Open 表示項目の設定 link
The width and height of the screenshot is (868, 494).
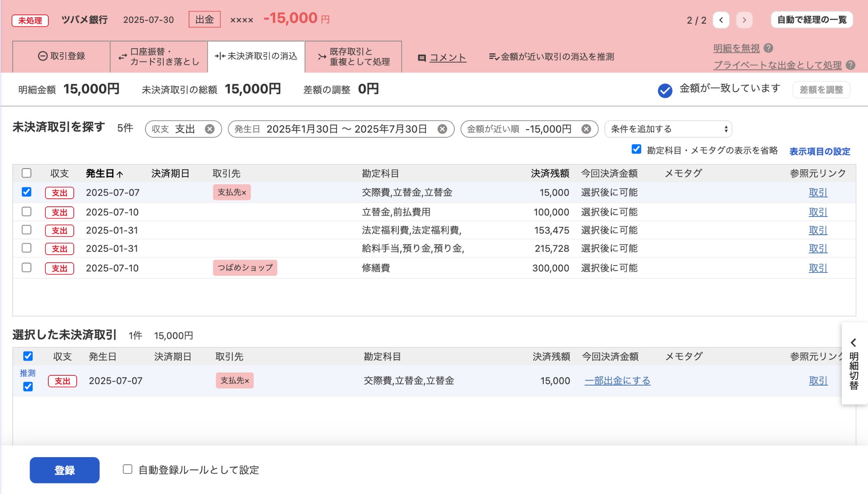[x=820, y=151]
